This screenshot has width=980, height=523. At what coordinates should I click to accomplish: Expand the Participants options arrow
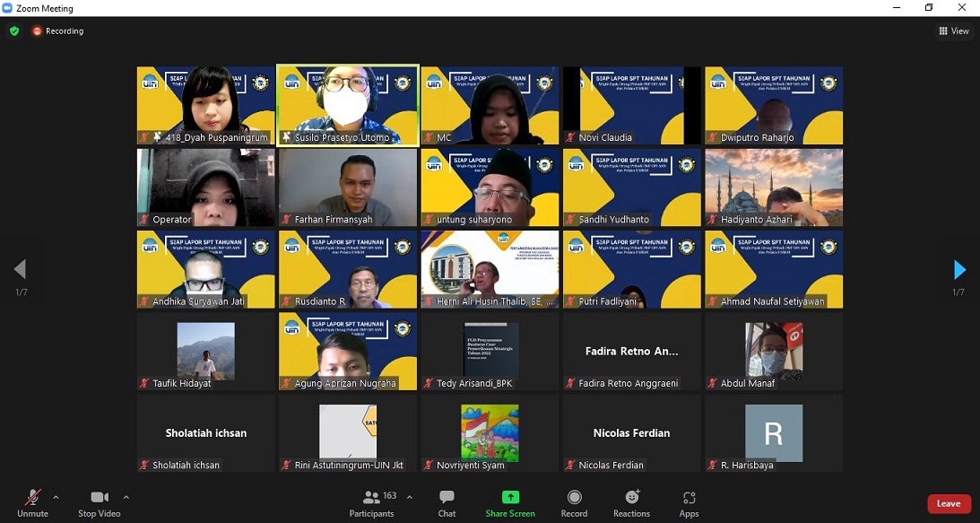click(410, 497)
